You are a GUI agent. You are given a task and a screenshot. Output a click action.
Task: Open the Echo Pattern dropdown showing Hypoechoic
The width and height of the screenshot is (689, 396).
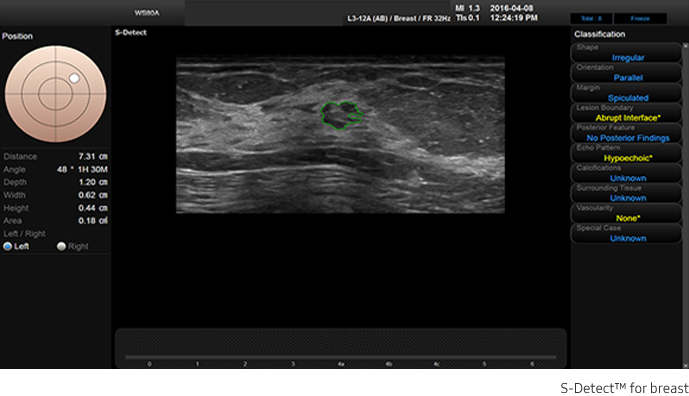(x=626, y=153)
